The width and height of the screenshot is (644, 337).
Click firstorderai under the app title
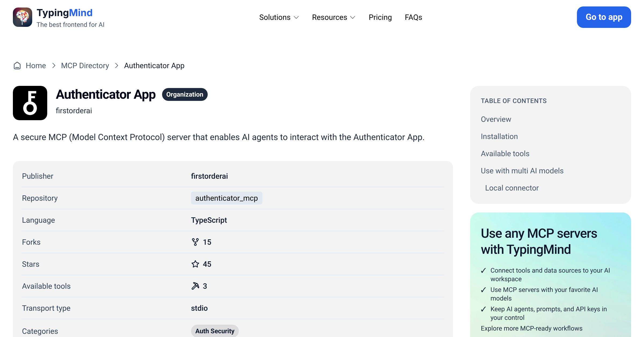(74, 111)
